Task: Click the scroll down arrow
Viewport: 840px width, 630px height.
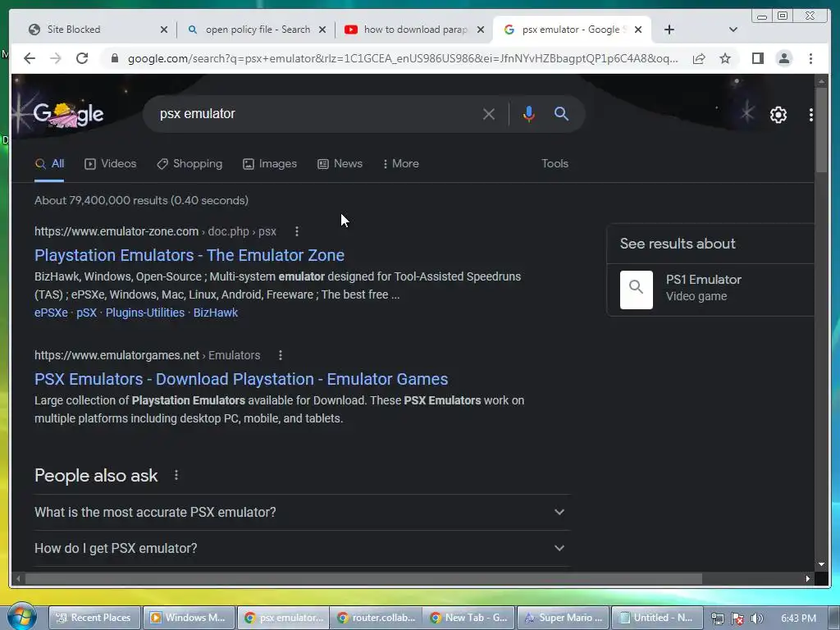Action: [821, 564]
